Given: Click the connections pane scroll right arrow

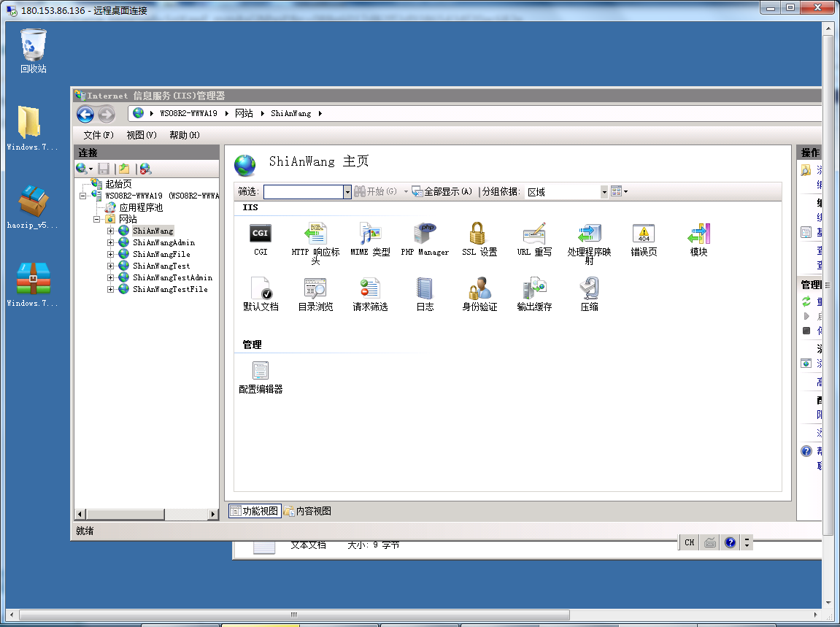Looking at the screenshot, I should coord(212,515).
